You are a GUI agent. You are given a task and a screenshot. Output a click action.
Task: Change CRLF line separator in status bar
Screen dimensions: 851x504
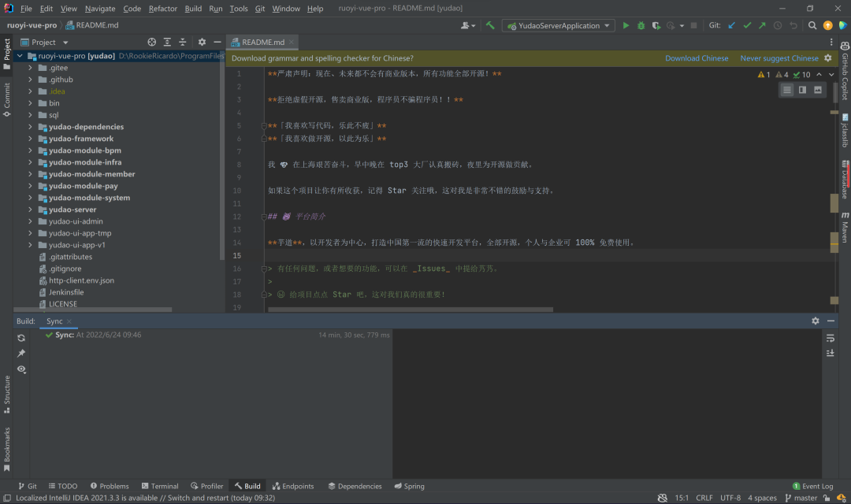tap(704, 498)
